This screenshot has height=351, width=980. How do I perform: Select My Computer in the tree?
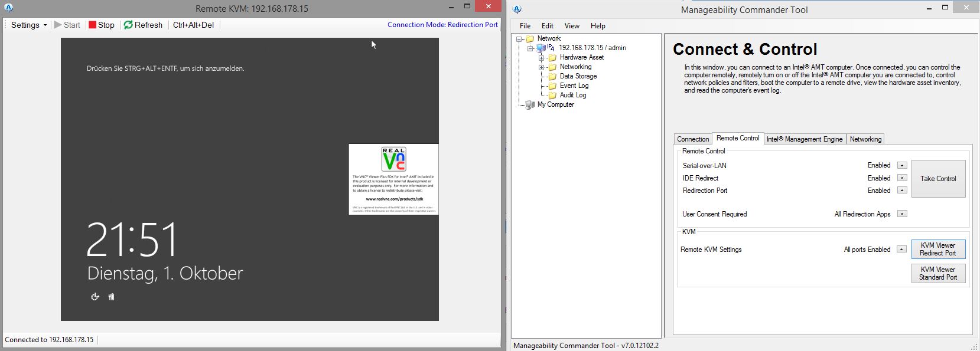click(556, 104)
